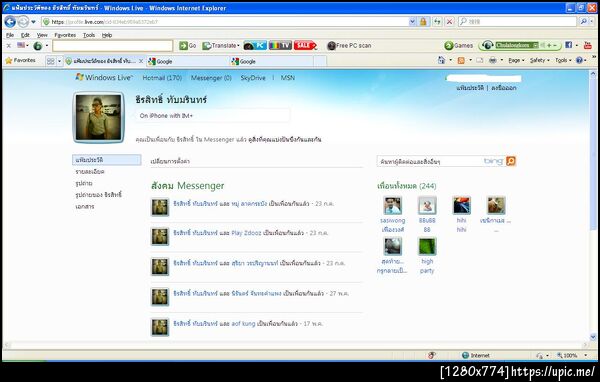
Task: Click the Print icon
Action: [493, 60]
